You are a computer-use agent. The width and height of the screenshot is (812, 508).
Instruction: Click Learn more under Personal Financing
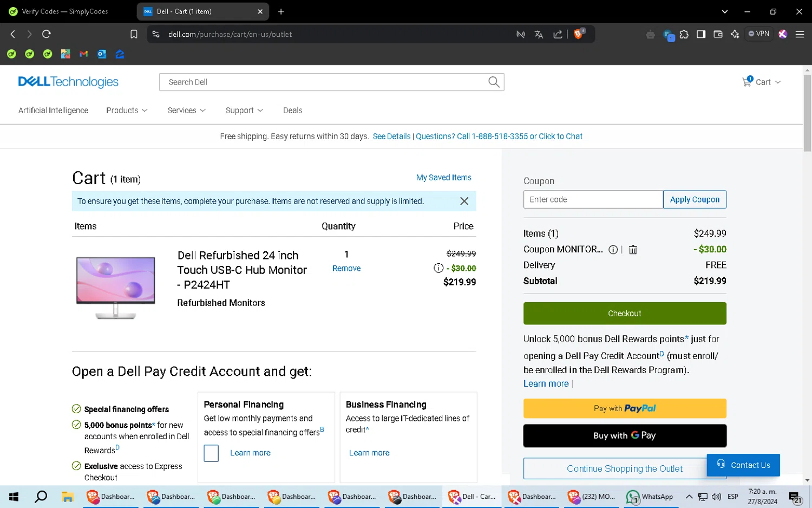pos(250,453)
